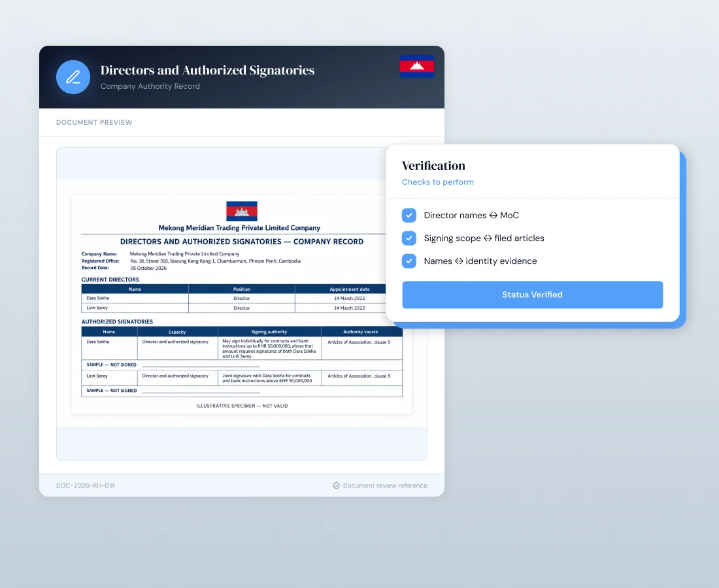Image resolution: width=719 pixels, height=588 pixels.
Task: Click Dara Sokha in the Authorized Signatories table
Action: (x=97, y=342)
